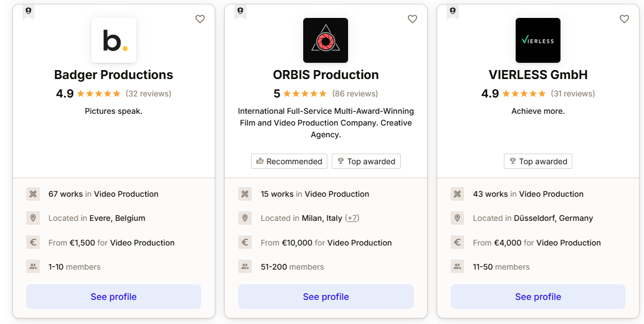Screen dimensions: 644x324
Task: Click 'Located in Milan, Italy' text
Action: pyautogui.click(x=302, y=218)
